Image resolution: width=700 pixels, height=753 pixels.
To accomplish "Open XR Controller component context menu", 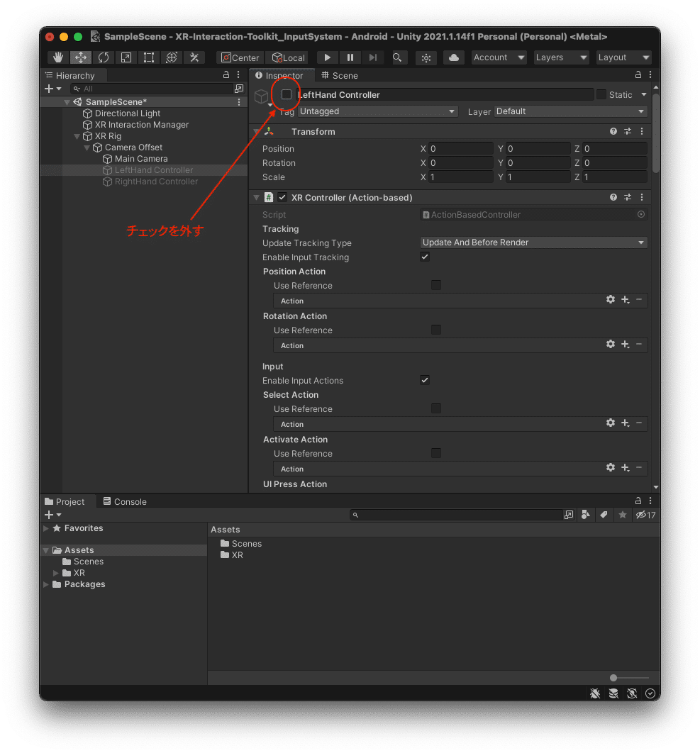I will coord(642,197).
